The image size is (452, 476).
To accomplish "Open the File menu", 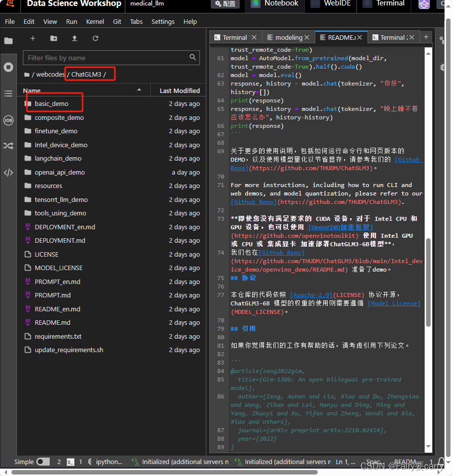I will (x=10, y=22).
